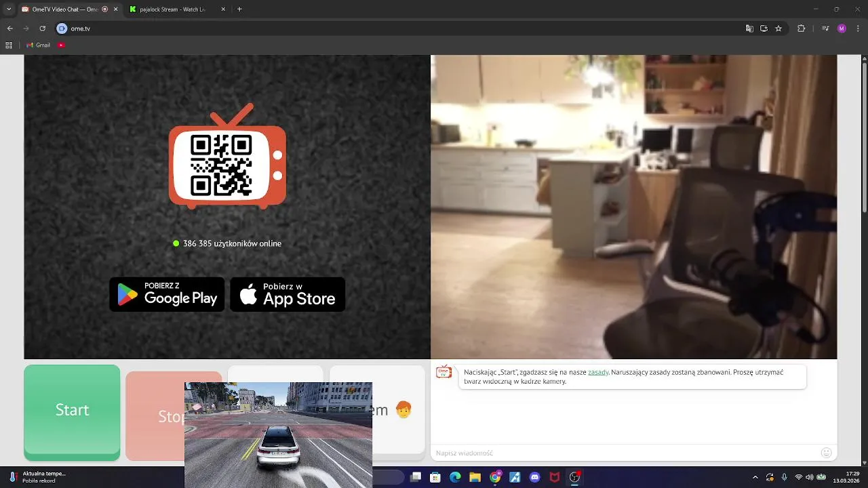Translate this page icon
This screenshot has height=488, width=868.
[749, 28]
